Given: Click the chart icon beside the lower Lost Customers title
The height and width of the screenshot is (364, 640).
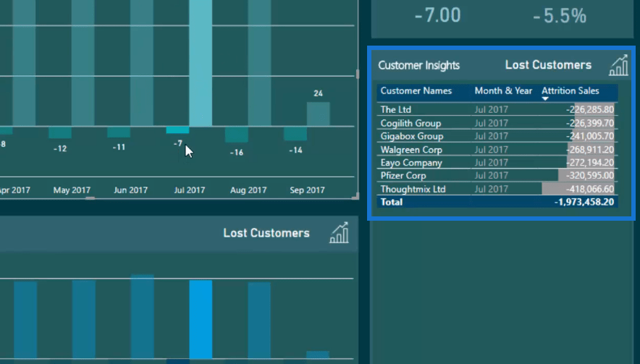Looking at the screenshot, I should click(339, 233).
